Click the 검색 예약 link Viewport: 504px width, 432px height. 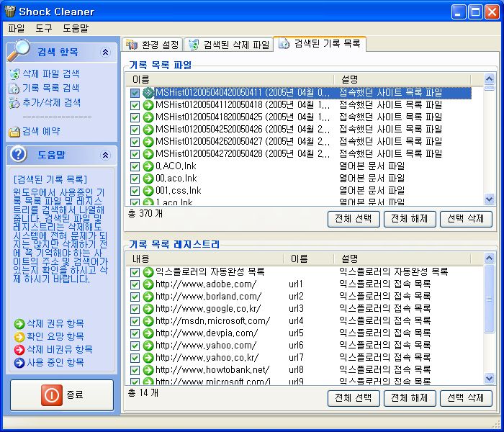tap(41, 132)
